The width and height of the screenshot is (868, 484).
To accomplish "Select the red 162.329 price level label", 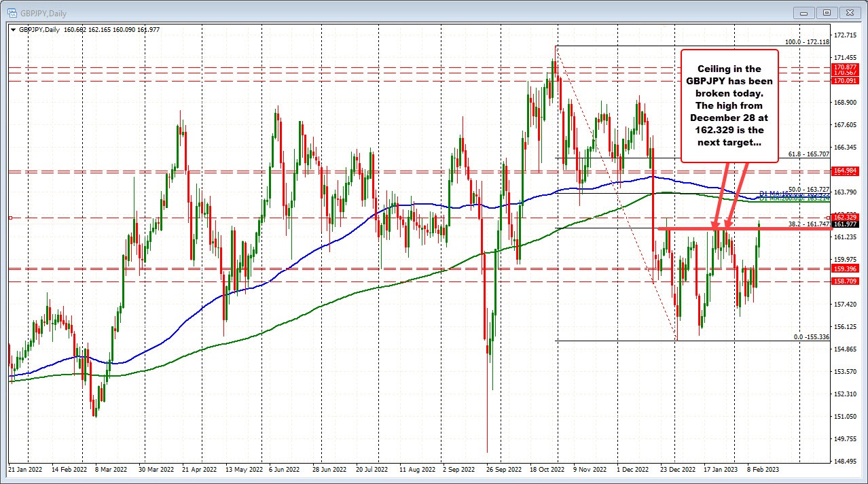I will point(844,216).
